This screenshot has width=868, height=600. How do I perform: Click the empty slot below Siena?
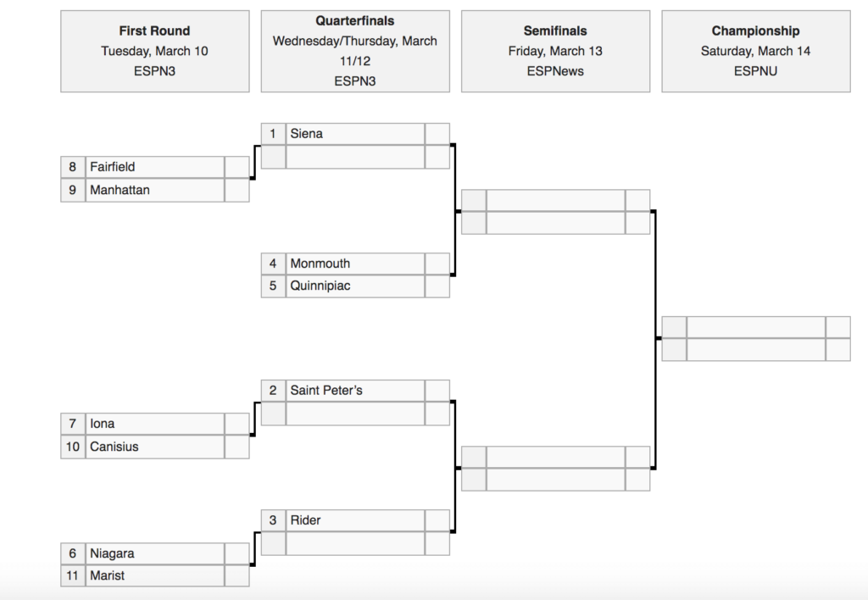[354, 157]
